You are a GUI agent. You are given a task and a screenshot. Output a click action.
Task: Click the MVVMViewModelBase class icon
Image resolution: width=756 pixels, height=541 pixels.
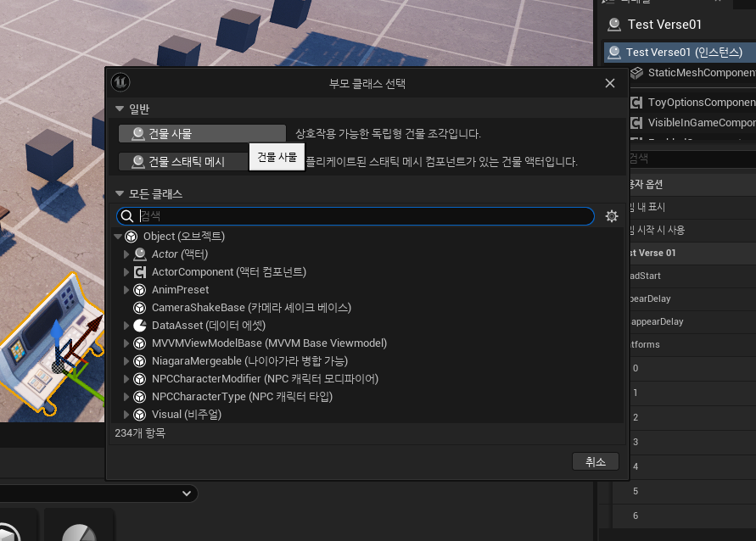[x=140, y=343]
